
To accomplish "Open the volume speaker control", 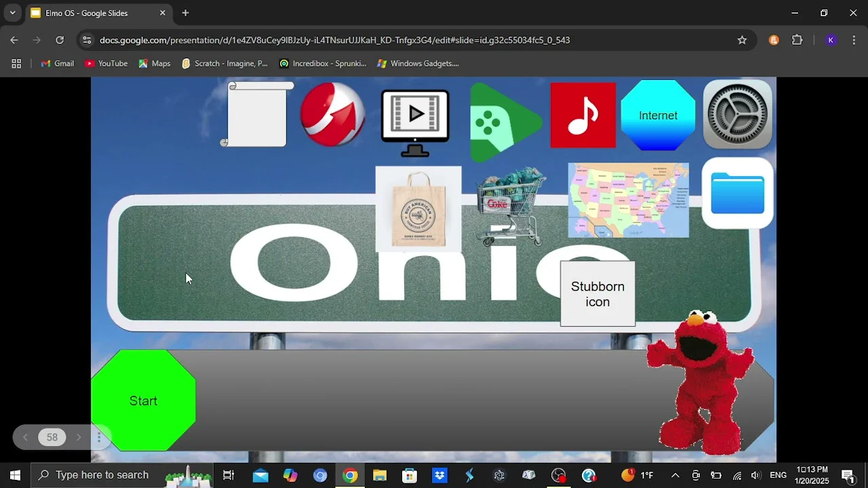I will click(x=756, y=475).
